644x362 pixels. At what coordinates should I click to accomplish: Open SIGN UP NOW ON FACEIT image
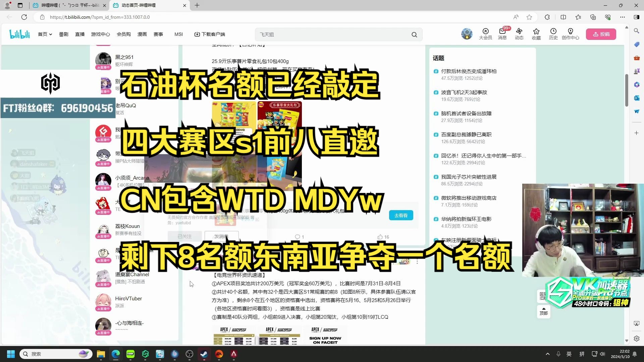325,335
